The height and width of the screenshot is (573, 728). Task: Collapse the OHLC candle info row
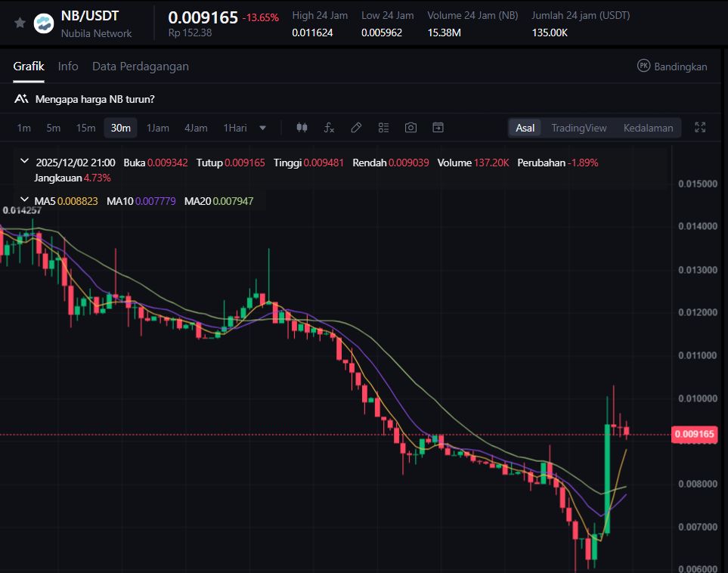(24, 162)
